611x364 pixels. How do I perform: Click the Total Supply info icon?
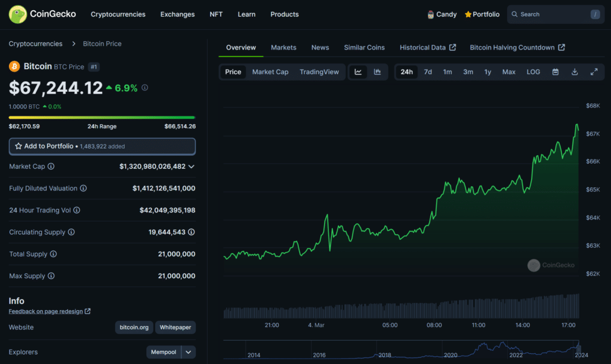click(53, 254)
